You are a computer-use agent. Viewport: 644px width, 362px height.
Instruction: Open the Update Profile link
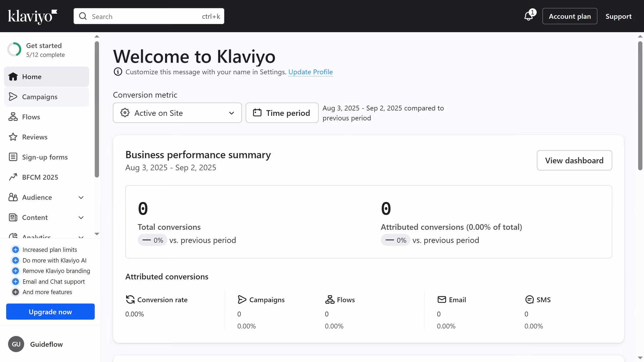310,72
